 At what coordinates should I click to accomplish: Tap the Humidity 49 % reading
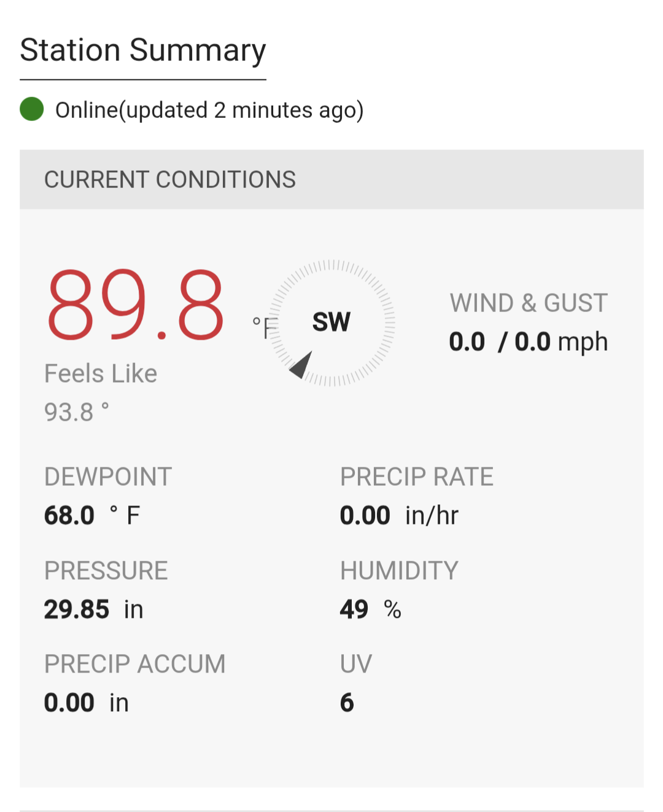click(371, 609)
